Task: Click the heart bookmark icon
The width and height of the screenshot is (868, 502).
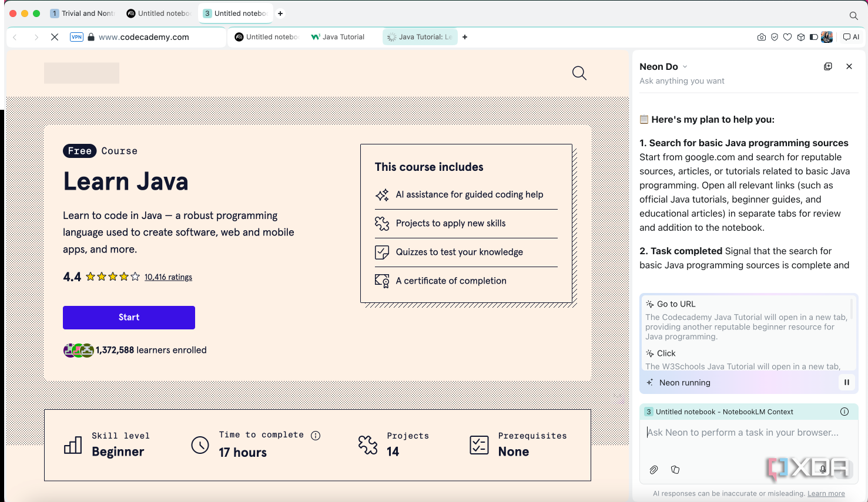Action: click(787, 37)
